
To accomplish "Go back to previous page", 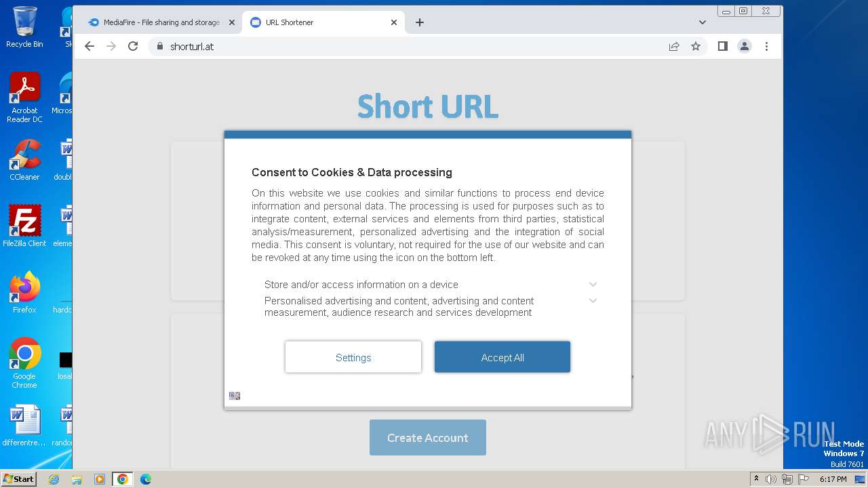I will click(x=90, y=46).
